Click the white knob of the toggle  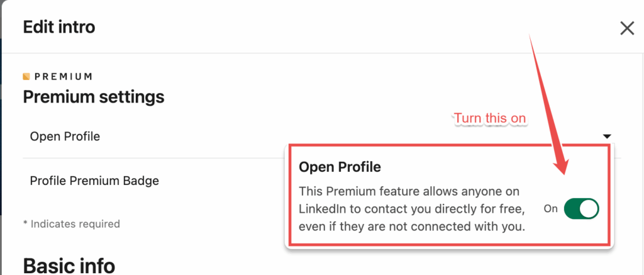coord(589,209)
